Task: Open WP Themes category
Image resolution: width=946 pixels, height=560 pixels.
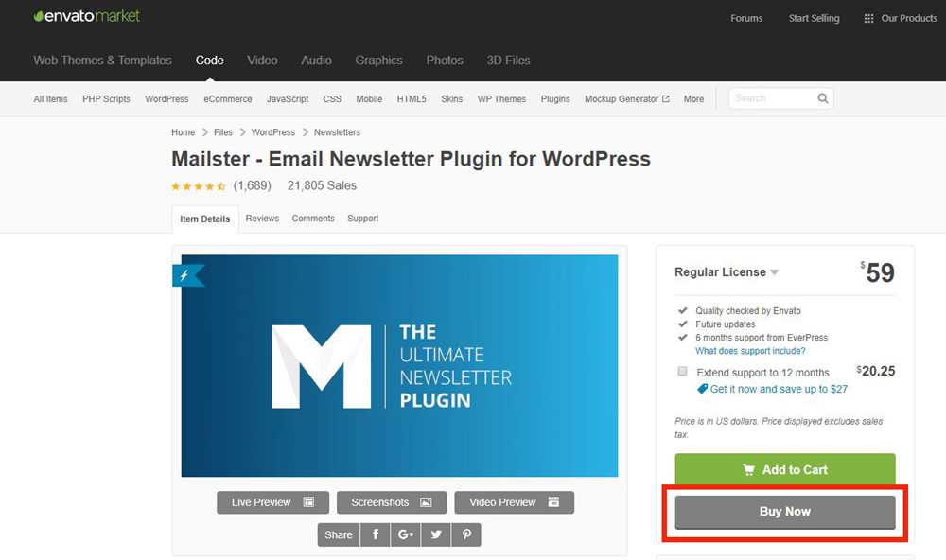Action: coord(501,99)
